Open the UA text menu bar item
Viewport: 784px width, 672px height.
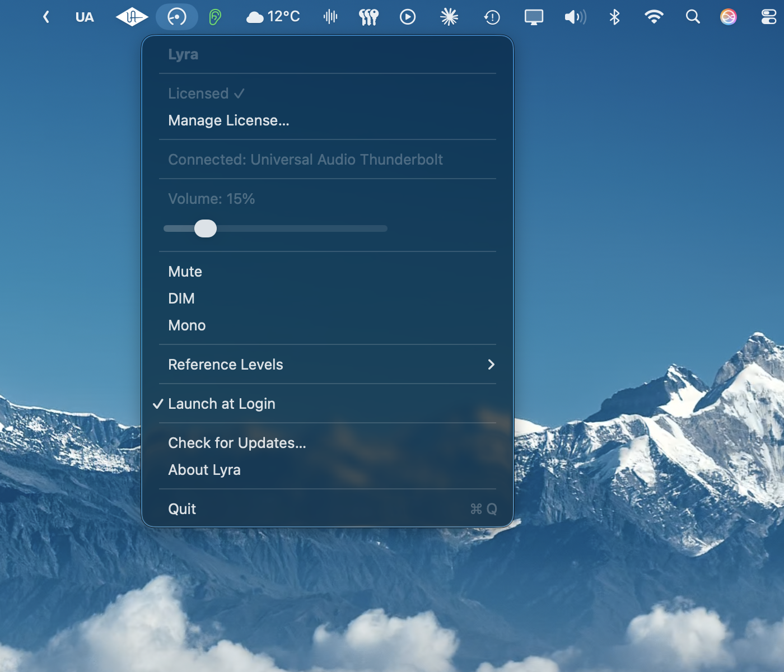[85, 17]
